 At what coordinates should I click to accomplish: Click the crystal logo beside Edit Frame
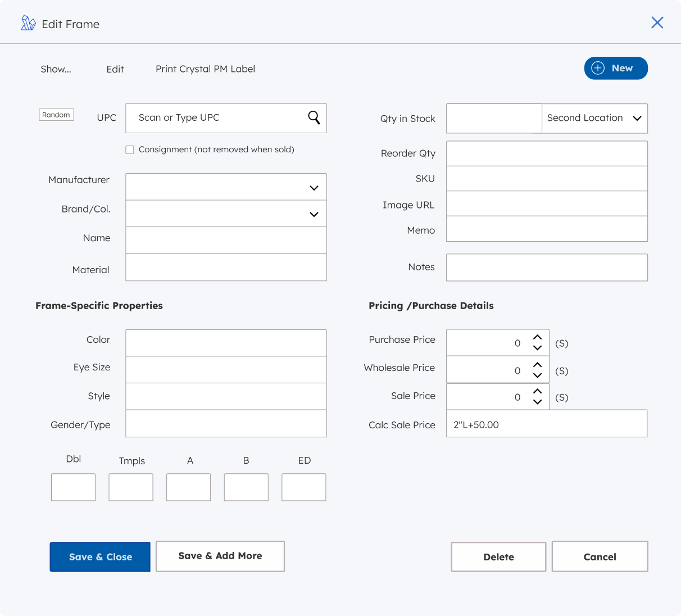click(x=28, y=23)
